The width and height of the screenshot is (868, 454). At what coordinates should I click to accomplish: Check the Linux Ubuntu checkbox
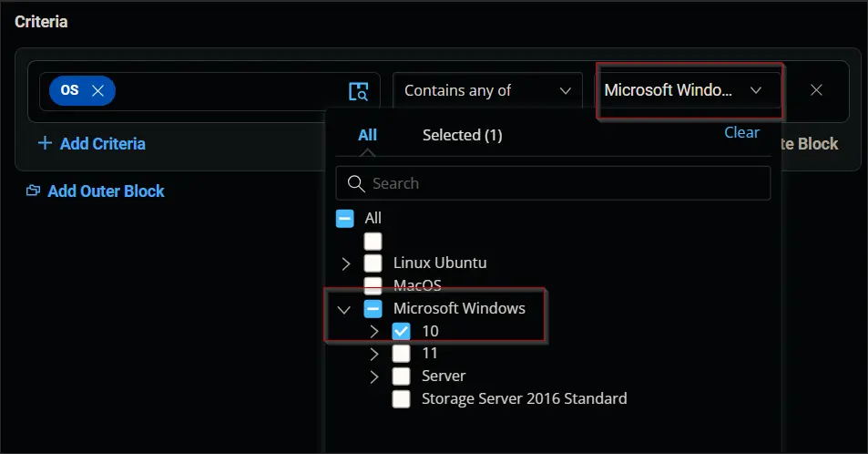[x=373, y=263]
